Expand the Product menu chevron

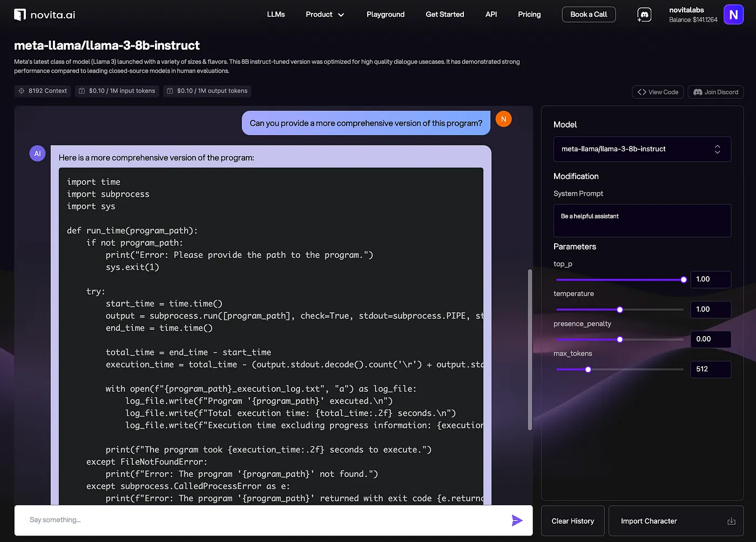(341, 15)
